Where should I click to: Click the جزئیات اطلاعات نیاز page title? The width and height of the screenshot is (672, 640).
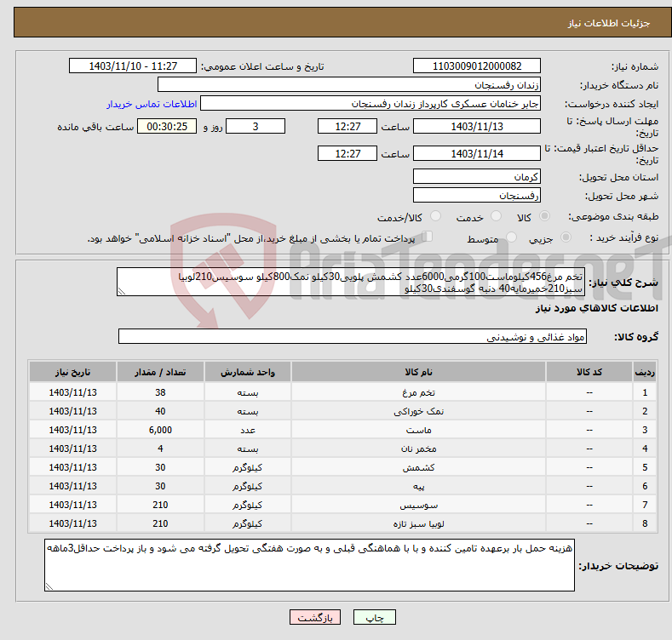[609, 23]
